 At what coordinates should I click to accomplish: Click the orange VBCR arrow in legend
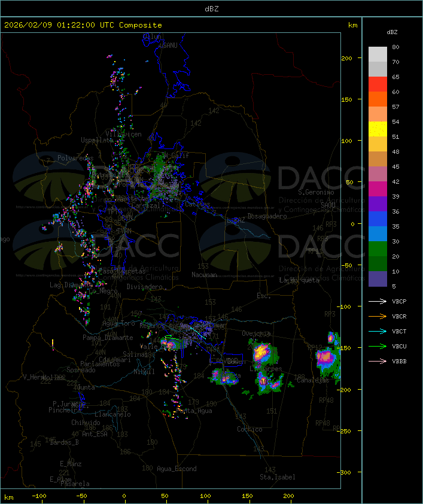tap(378, 316)
